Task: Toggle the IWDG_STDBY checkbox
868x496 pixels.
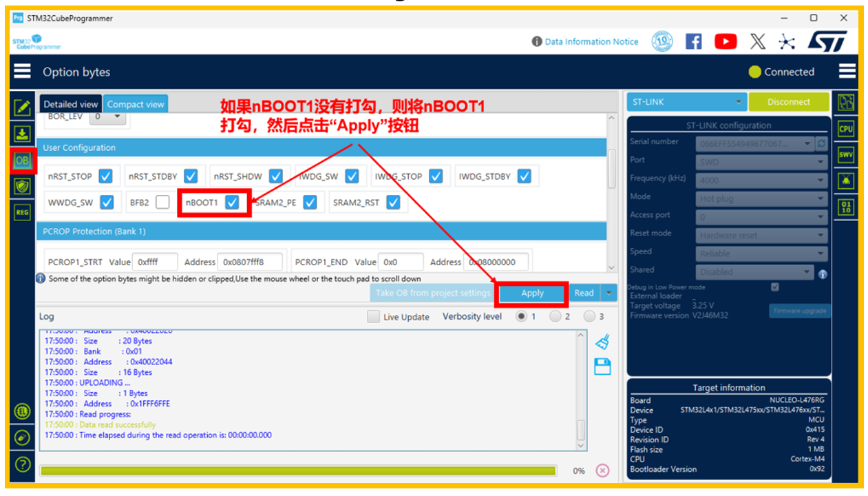Action: pos(525,176)
